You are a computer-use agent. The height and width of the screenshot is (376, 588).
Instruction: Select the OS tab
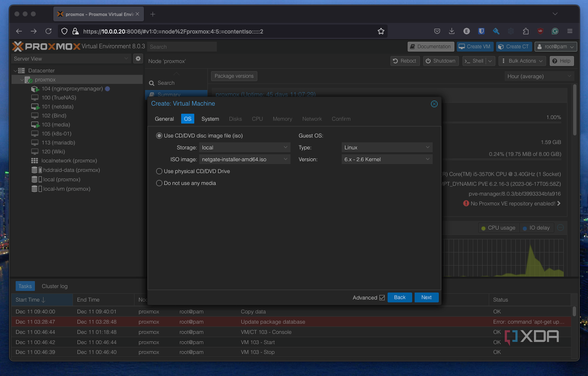pos(187,119)
